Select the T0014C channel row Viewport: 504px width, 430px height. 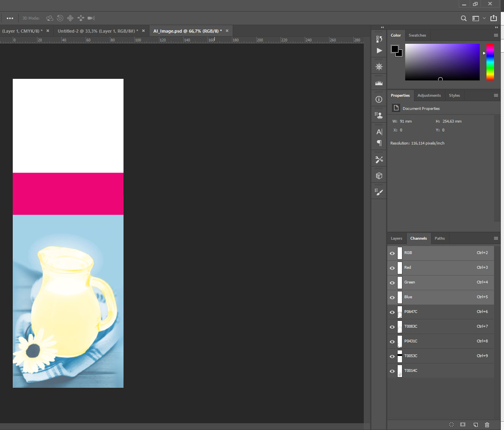tap(438, 371)
